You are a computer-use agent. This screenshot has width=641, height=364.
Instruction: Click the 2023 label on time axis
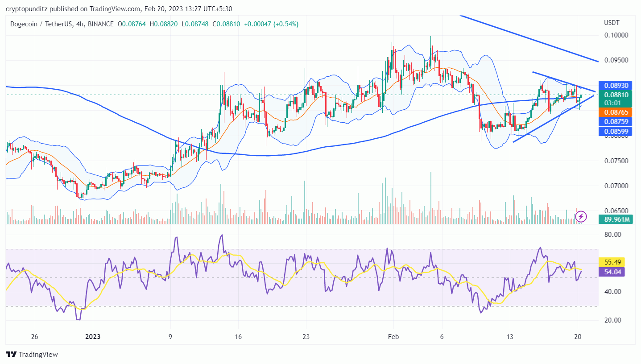click(92, 337)
